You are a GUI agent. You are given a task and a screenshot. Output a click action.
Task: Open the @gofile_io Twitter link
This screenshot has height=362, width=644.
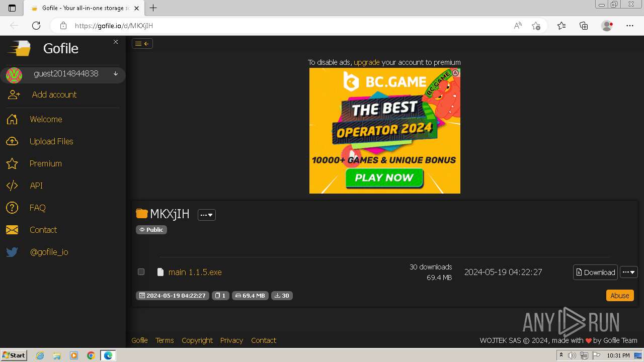(49, 252)
